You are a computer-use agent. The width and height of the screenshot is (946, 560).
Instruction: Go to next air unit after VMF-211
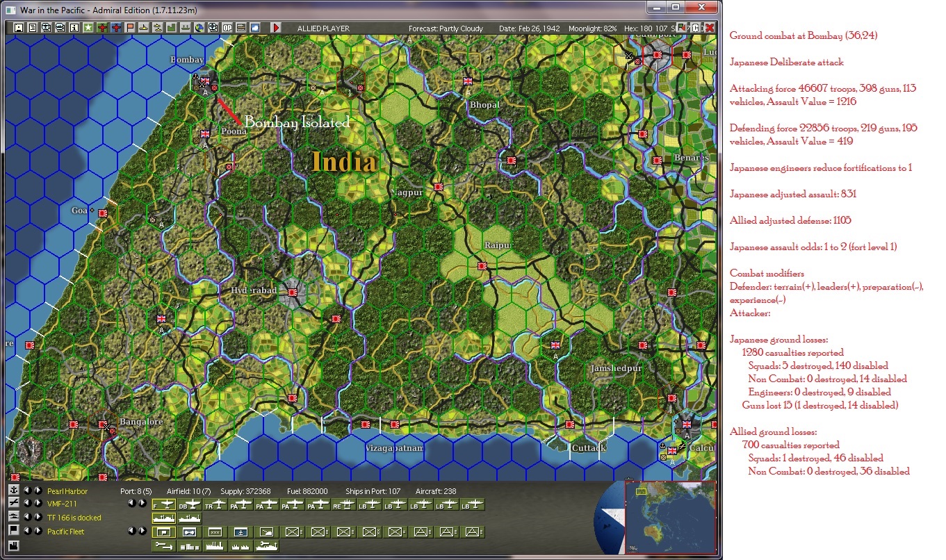(x=38, y=504)
